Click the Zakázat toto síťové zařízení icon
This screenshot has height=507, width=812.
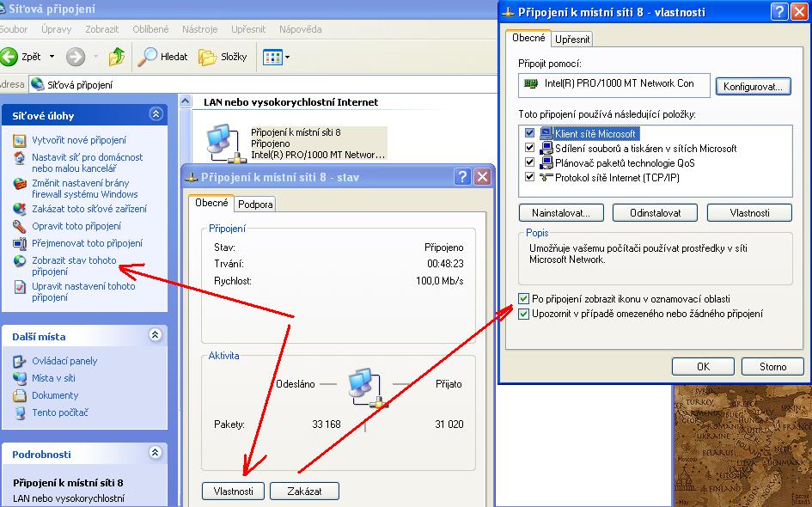(x=19, y=209)
